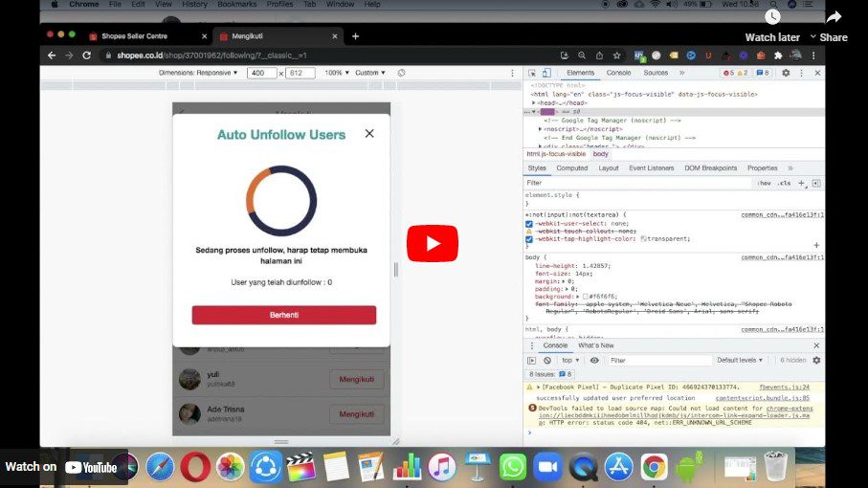Open the Properties tab
Viewport: 868px width, 488px height.
tap(763, 168)
